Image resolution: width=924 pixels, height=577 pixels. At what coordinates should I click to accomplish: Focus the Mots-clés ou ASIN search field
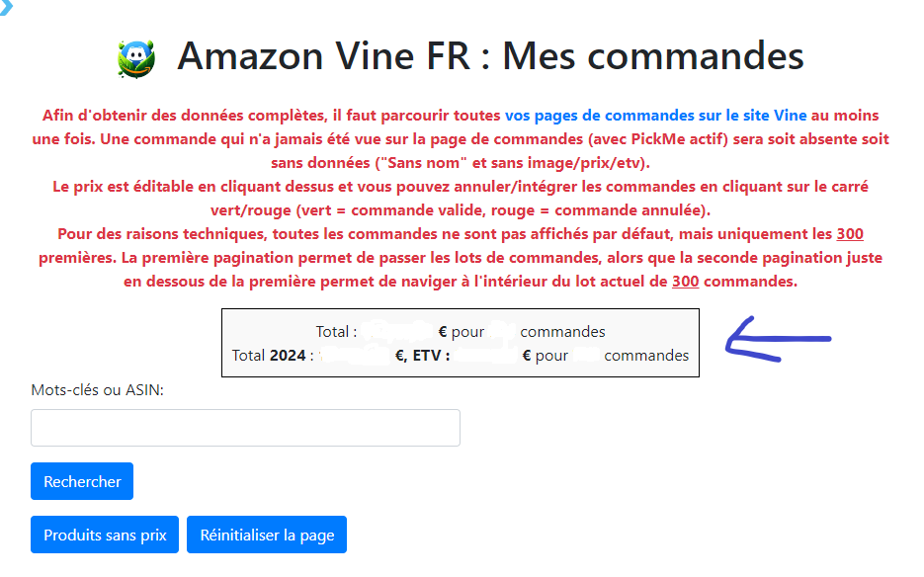[245, 428]
